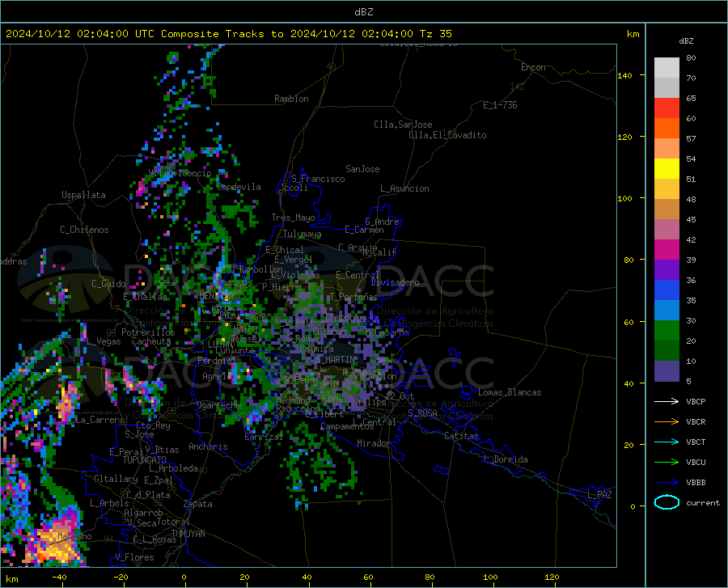Select the gray 65–70 dBZ swatch

tap(667, 87)
